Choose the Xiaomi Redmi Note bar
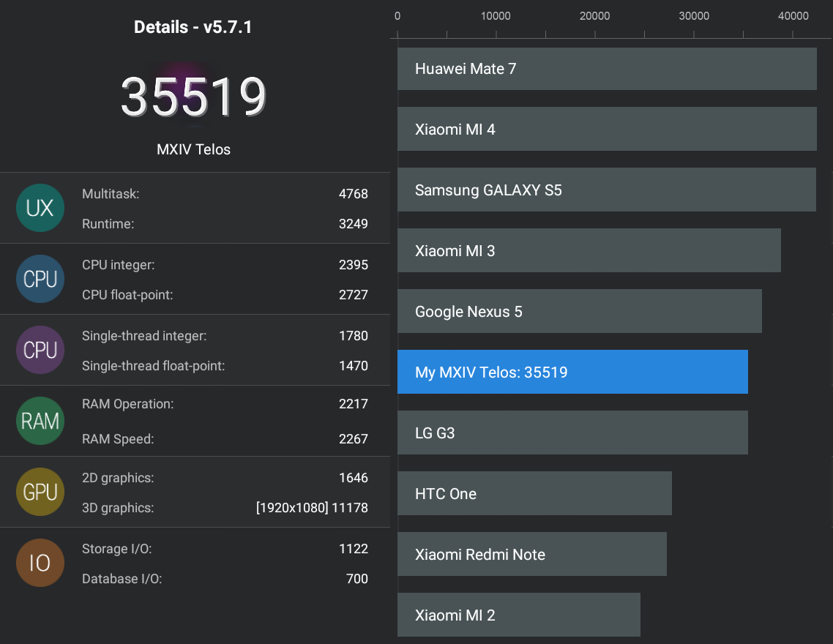The width and height of the screenshot is (833, 644). (x=531, y=554)
